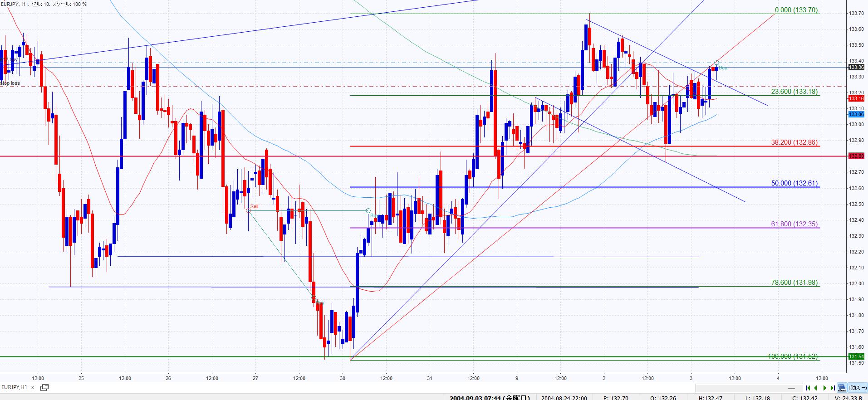Select the 38.200 (132.86) Fibonacci level label

(794, 142)
